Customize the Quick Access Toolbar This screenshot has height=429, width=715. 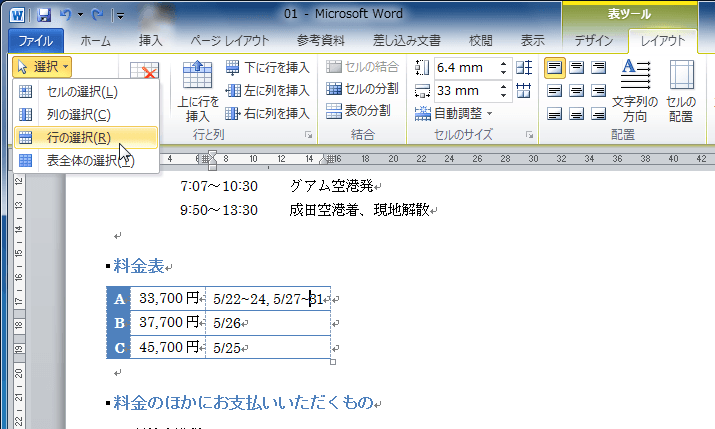pos(120,16)
